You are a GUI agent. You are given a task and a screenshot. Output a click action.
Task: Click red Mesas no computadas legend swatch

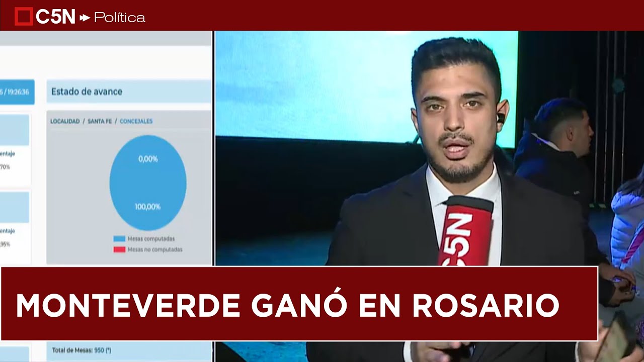119,249
